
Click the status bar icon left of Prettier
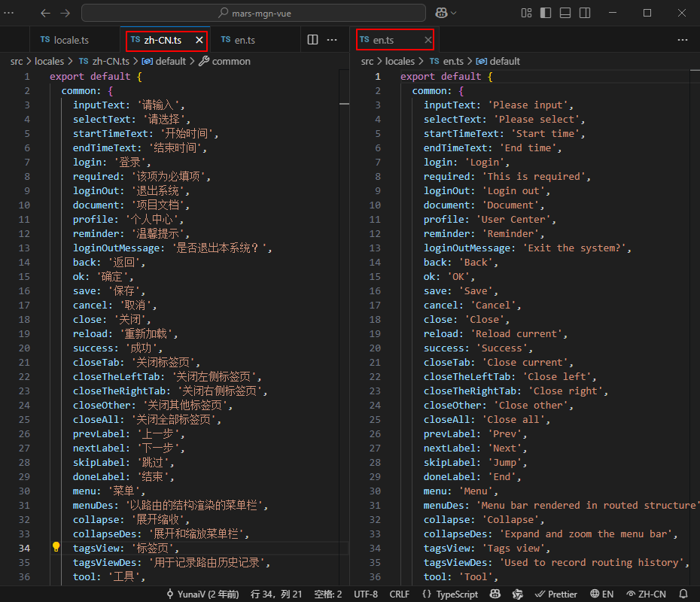click(x=517, y=594)
